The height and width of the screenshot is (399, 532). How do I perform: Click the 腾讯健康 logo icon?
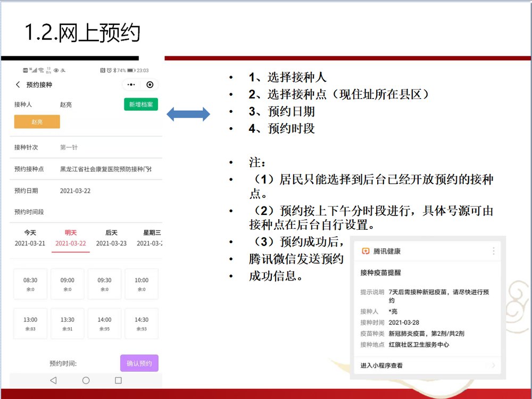click(x=365, y=251)
